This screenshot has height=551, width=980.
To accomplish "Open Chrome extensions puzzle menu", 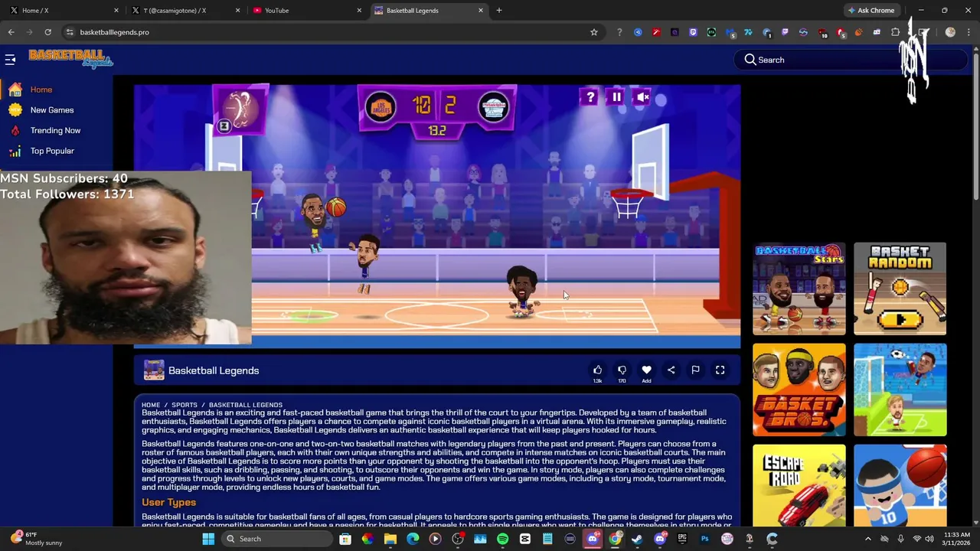I will point(895,32).
